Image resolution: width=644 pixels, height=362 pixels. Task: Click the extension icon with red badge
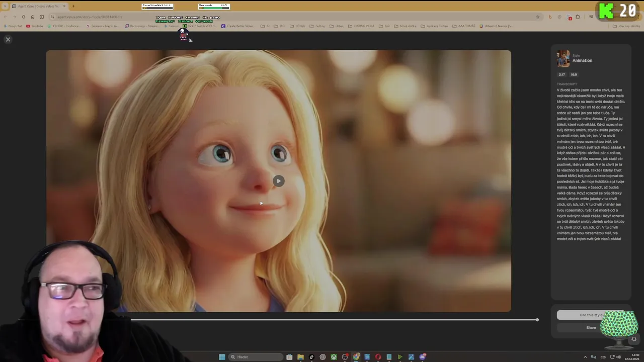(x=569, y=17)
